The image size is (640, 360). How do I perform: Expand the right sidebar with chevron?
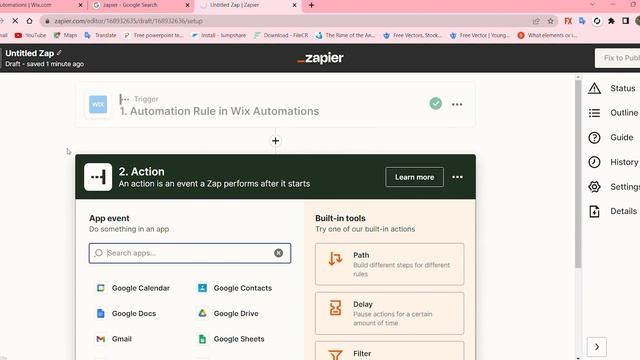597,347
